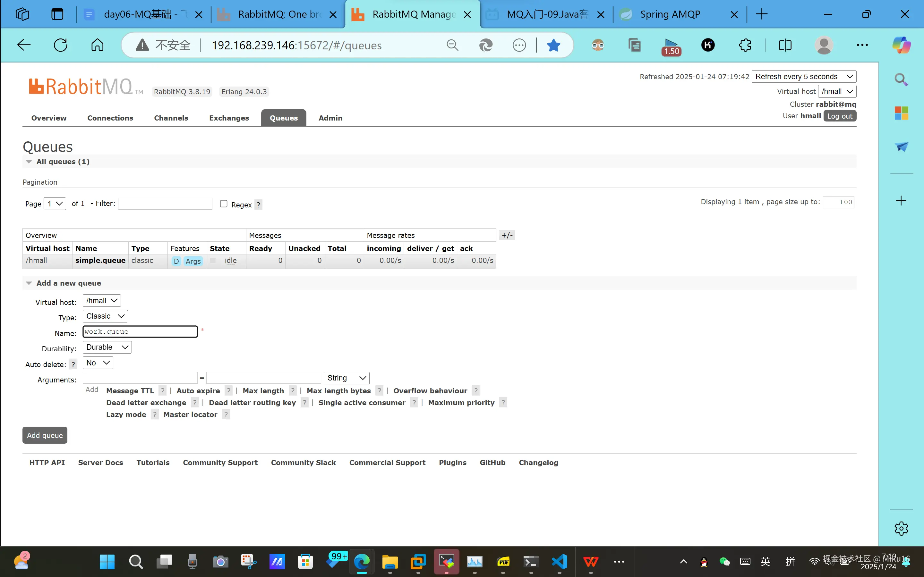Screen dimensions: 924x577
Task: Click the queue Filter input field
Action: click(x=165, y=204)
